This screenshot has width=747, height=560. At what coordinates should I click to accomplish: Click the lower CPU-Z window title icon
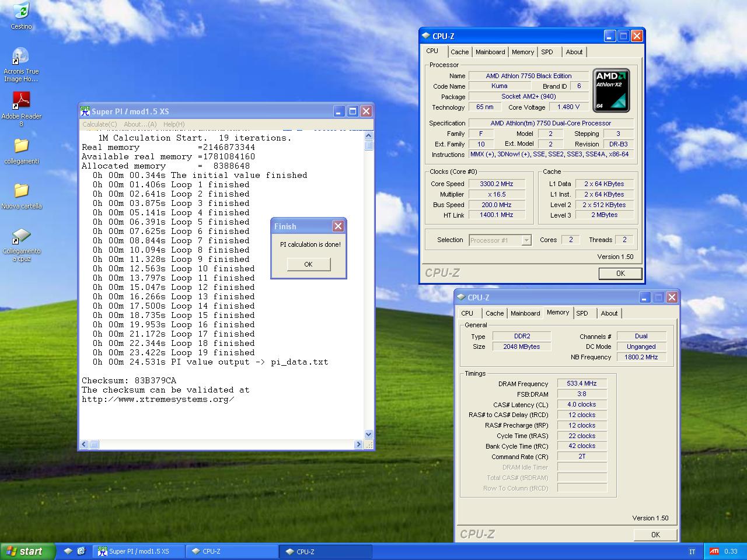461,297
